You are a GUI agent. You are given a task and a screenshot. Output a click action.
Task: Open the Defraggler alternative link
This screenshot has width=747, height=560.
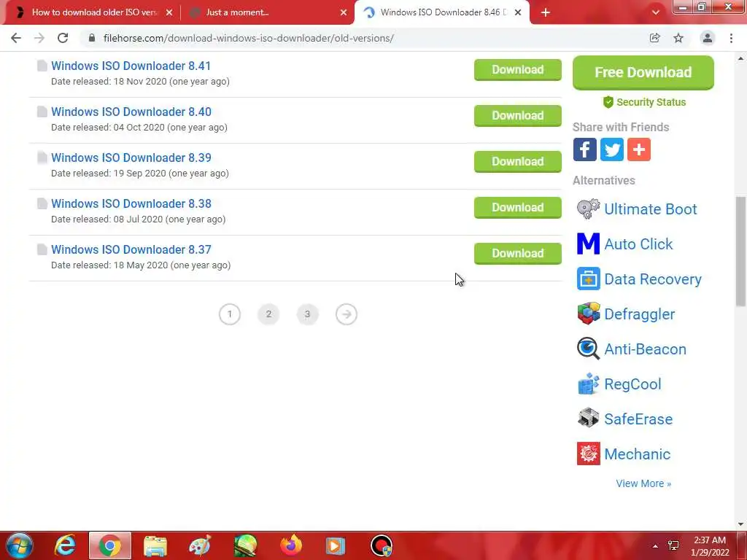pyautogui.click(x=639, y=314)
